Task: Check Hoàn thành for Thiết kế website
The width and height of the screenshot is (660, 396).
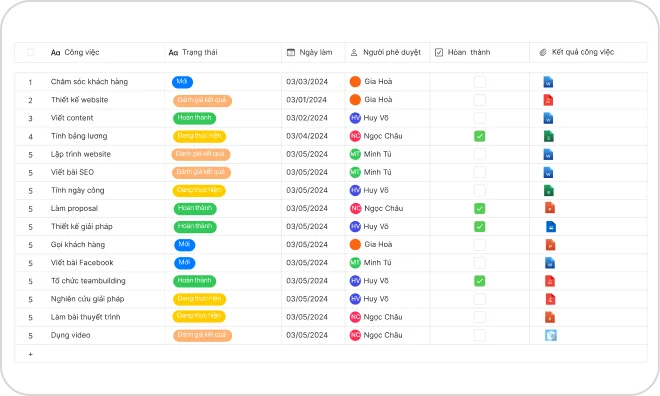Action: pyautogui.click(x=479, y=100)
